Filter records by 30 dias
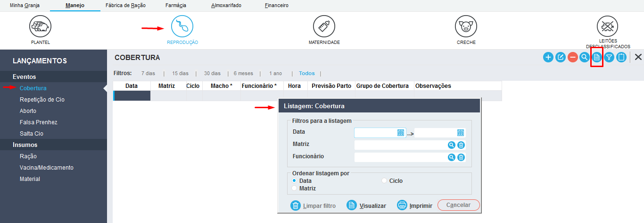This screenshot has width=644, height=223. (212, 74)
